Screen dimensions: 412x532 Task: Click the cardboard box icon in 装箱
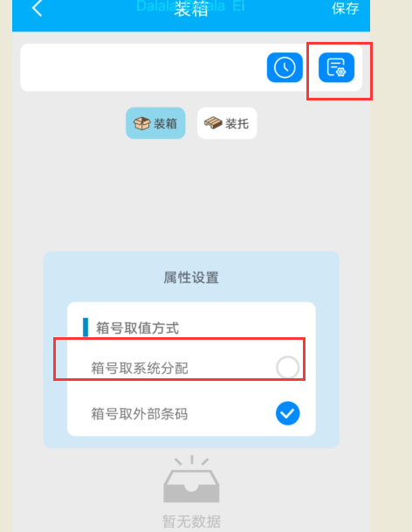point(141,123)
